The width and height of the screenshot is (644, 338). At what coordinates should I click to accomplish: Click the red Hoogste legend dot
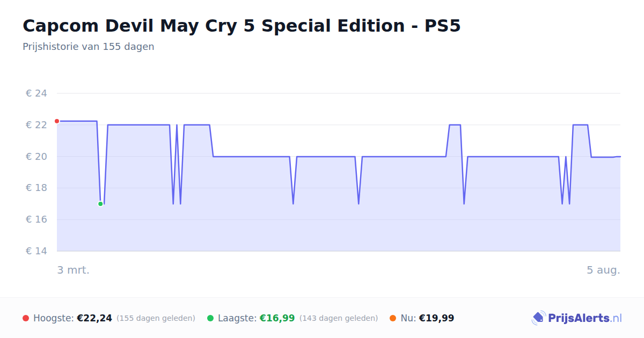tap(26, 318)
